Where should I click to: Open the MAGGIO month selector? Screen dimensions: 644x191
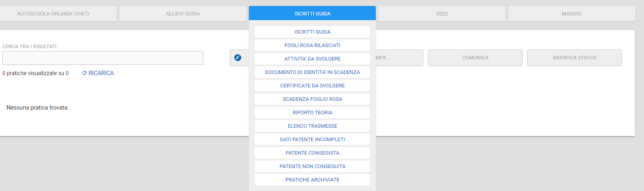pyautogui.click(x=572, y=14)
